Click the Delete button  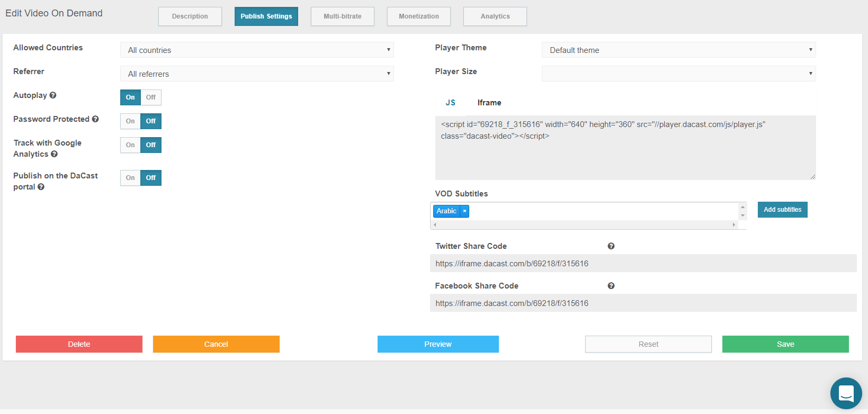[79, 344]
